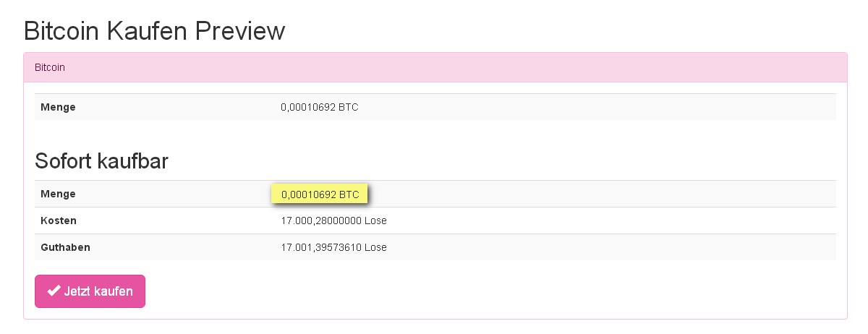Image resolution: width=868 pixels, height=334 pixels.
Task: Click the Menge label under Sofort kaufbar
Action: (x=59, y=194)
